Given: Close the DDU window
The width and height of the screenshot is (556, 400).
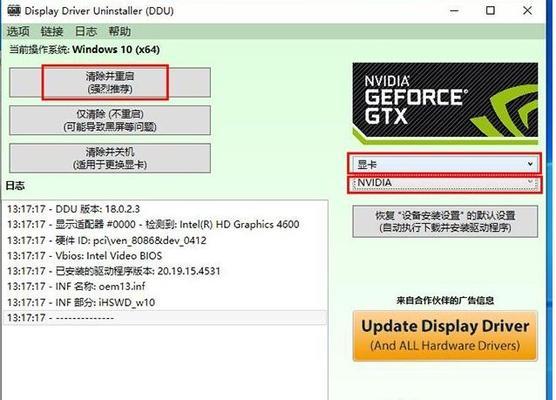Looking at the screenshot, I should [x=527, y=11].
